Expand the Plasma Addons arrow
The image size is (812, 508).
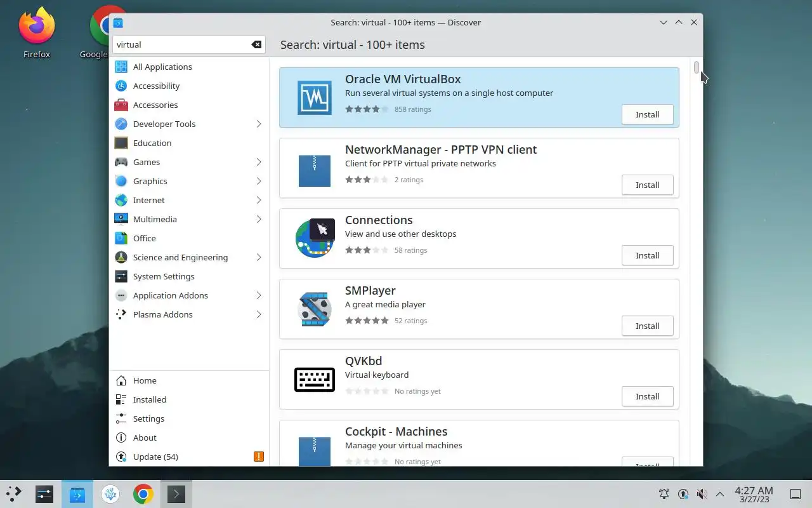[x=259, y=314]
